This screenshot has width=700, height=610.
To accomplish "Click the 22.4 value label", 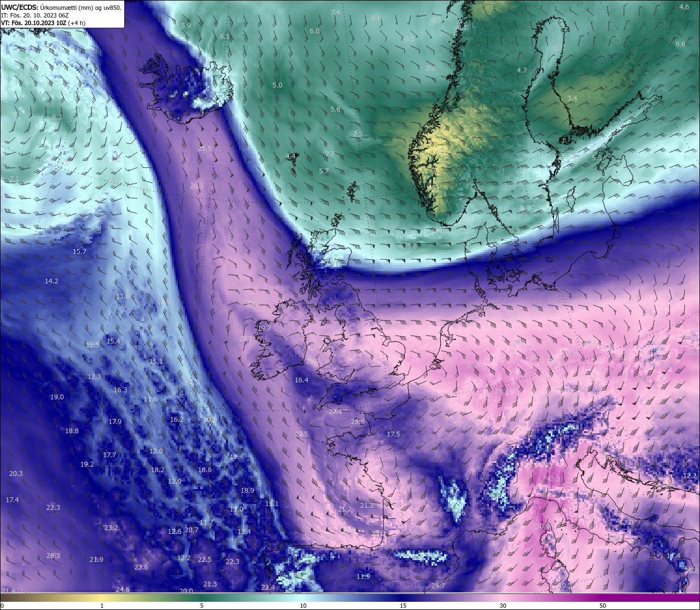I will click(x=268, y=587).
